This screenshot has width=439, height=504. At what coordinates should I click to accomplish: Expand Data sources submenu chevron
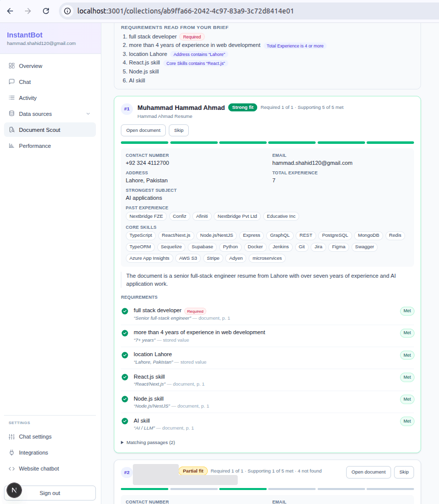(x=88, y=114)
